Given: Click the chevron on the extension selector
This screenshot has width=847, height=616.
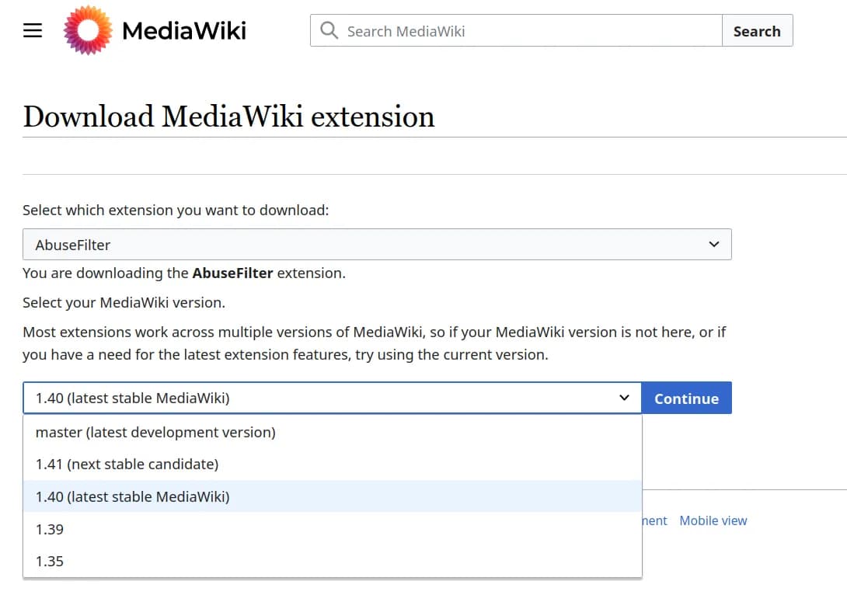Looking at the screenshot, I should pos(713,244).
